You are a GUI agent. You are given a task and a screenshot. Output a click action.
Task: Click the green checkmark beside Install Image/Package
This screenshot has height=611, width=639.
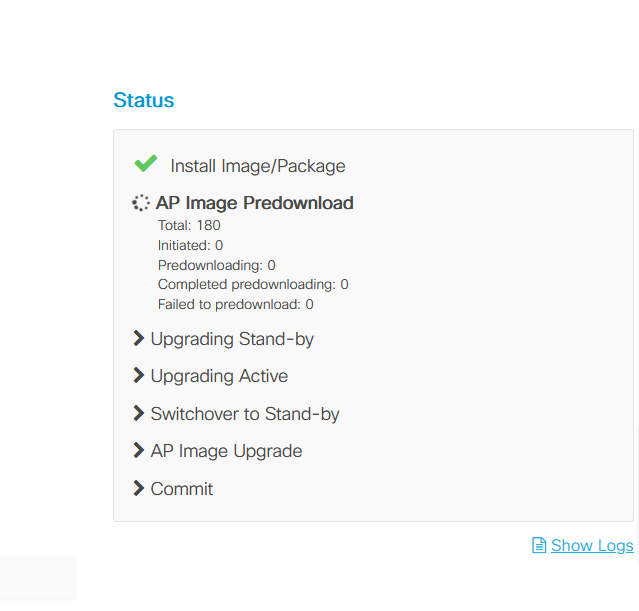coord(146,163)
